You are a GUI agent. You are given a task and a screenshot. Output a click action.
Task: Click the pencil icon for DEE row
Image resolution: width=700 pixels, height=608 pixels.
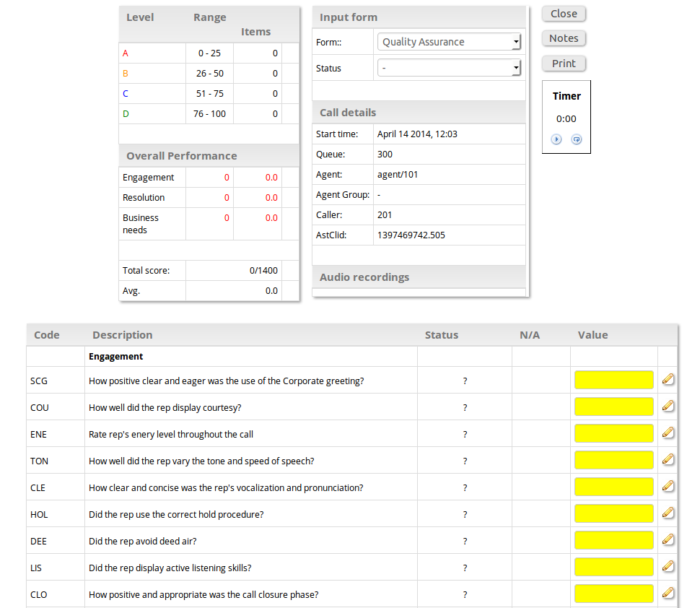[668, 540]
